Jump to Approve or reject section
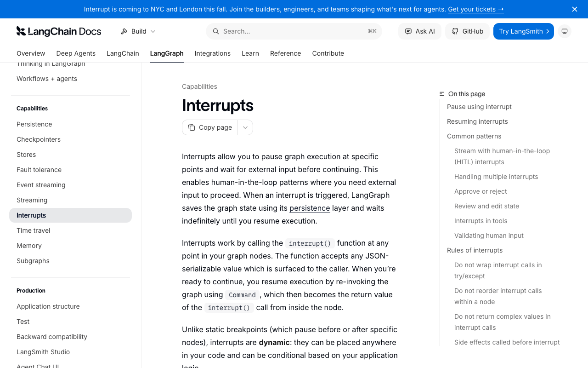Screen dimensions: 588x368 click(x=481, y=191)
